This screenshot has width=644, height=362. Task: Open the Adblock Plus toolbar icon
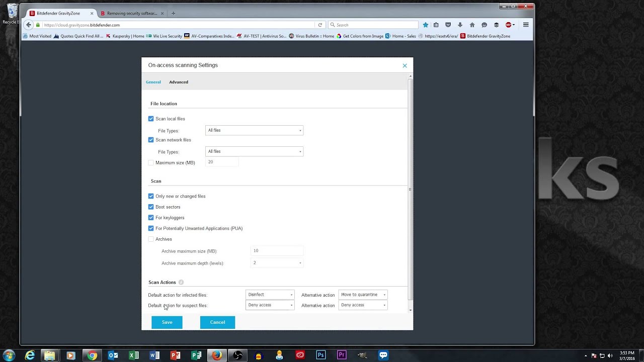tap(509, 25)
